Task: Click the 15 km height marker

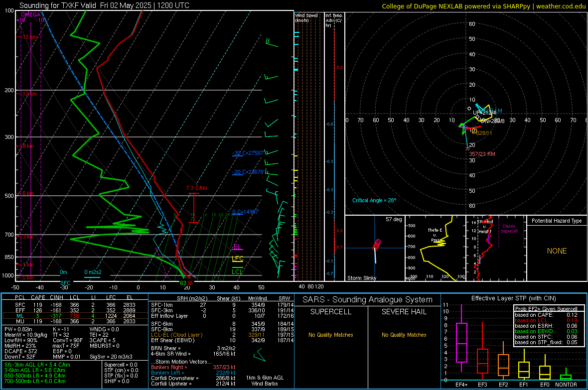Action: point(30,37)
